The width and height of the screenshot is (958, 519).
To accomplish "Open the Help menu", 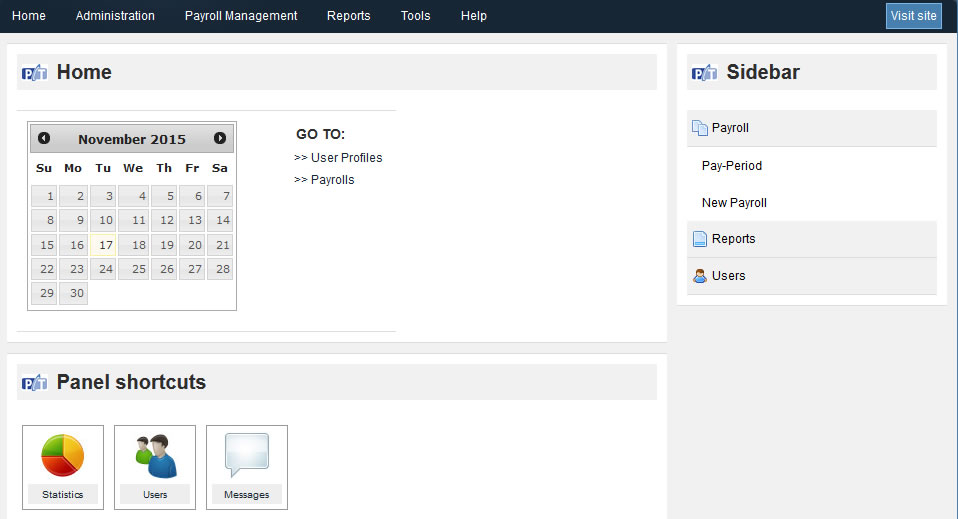I will click(x=474, y=16).
